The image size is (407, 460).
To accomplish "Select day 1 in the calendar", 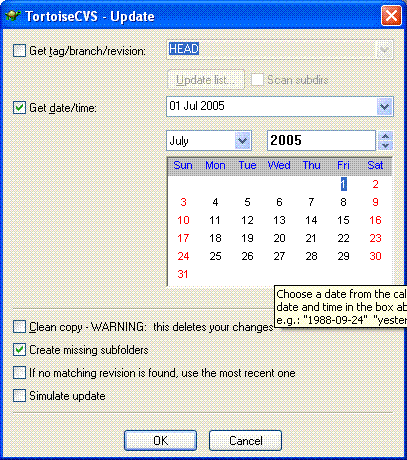I will [344, 184].
